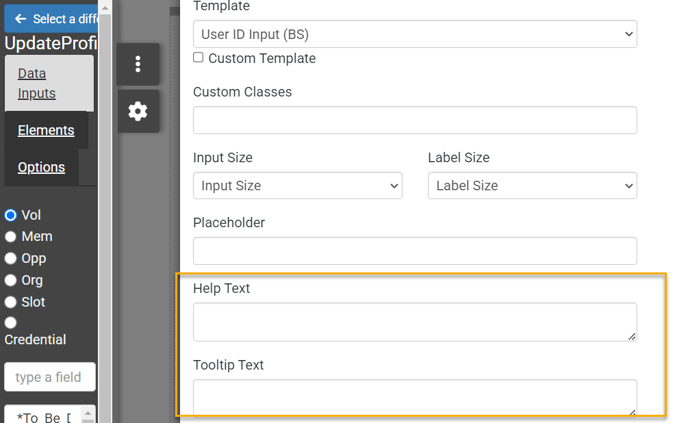Open the Elements tab

tap(46, 130)
